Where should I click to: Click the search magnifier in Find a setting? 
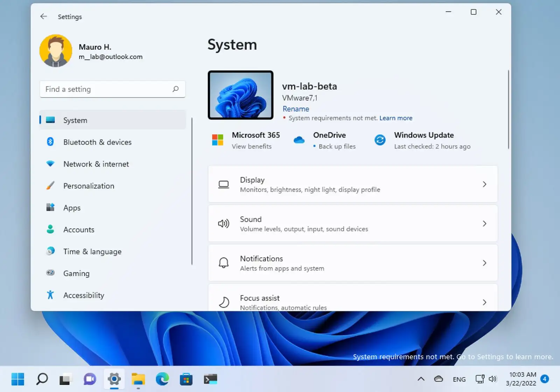[176, 89]
